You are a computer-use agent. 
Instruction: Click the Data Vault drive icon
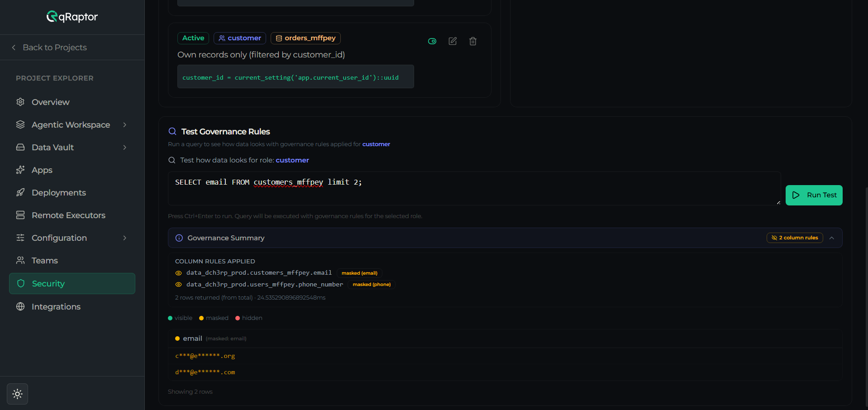point(20,147)
